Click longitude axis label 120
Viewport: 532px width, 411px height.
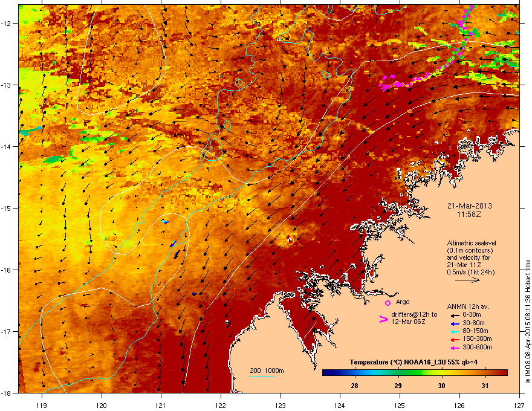[102, 406]
